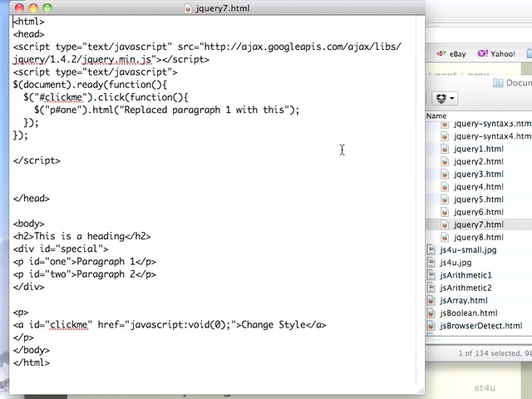Zoom the jquery7.html editor window
Viewport: 532px width, 399px height.
coord(47,7)
